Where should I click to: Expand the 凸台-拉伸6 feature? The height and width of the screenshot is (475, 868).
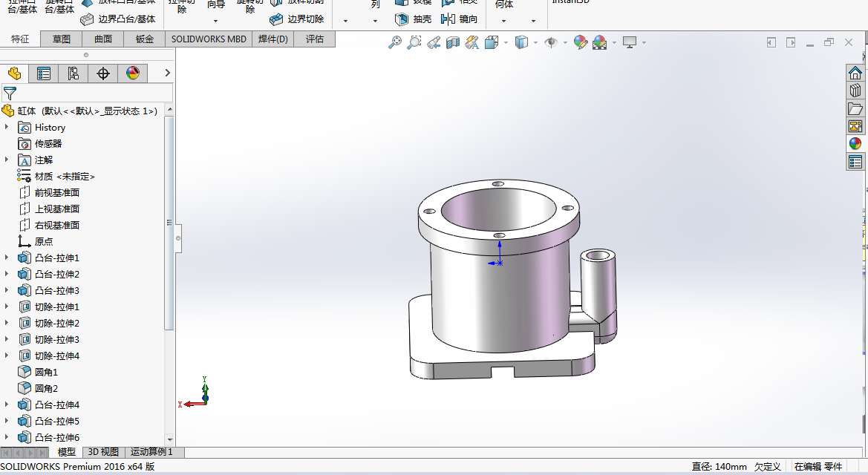pyautogui.click(x=7, y=437)
